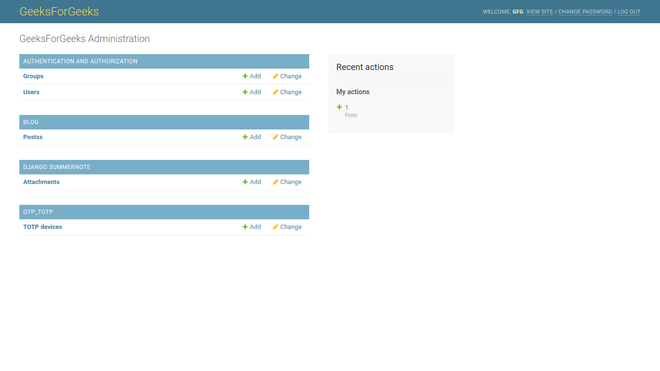Click Change Password in the header
Screen dimensions: 660x371
(585, 12)
